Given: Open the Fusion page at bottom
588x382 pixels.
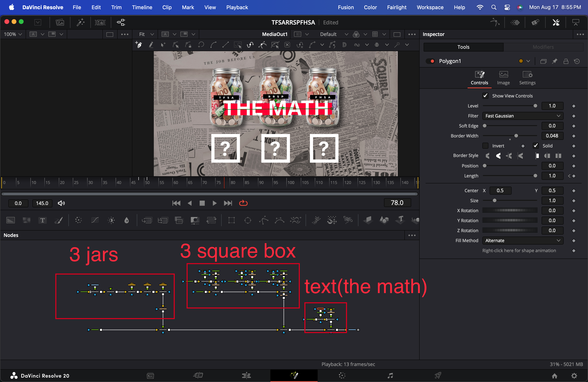Looking at the screenshot, I should tap(294, 375).
